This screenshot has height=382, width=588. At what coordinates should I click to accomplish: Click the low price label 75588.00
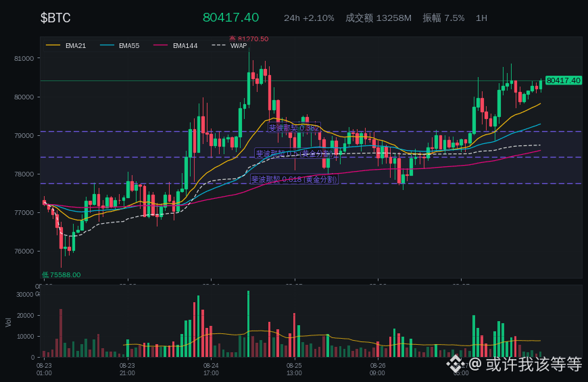pos(61,274)
